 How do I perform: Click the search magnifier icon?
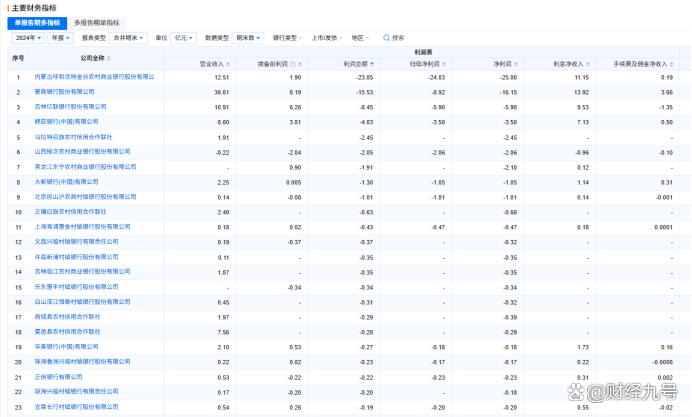pos(386,38)
